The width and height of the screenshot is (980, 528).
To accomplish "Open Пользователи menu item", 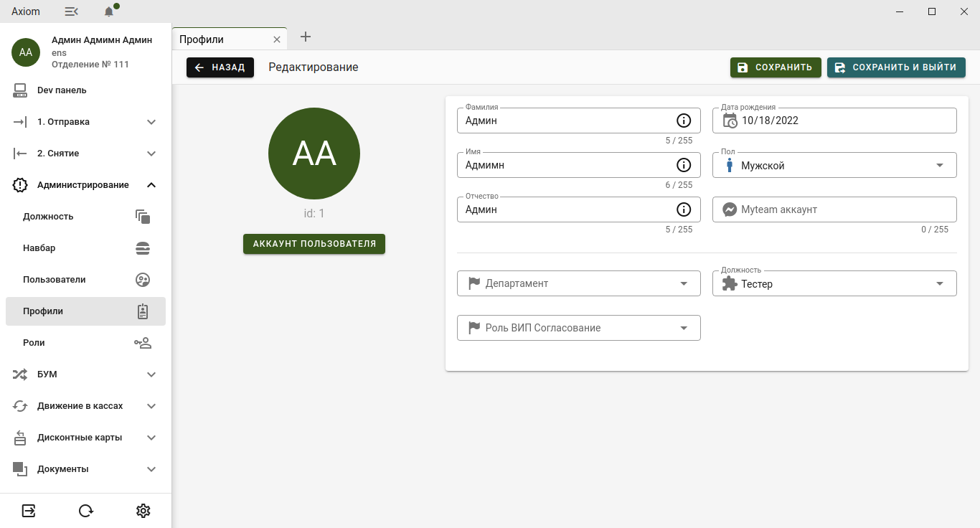I will pos(85,280).
